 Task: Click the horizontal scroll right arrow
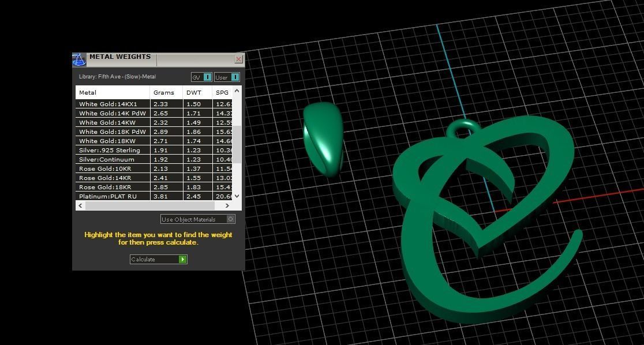click(x=227, y=205)
